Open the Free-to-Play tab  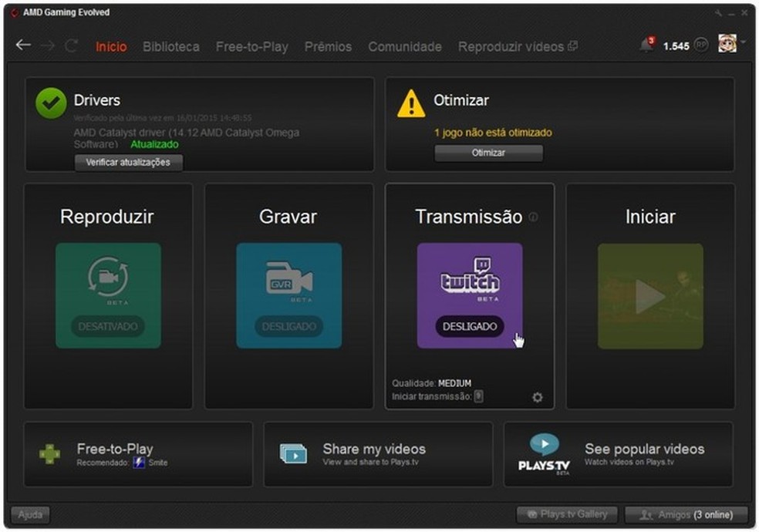[x=251, y=46]
